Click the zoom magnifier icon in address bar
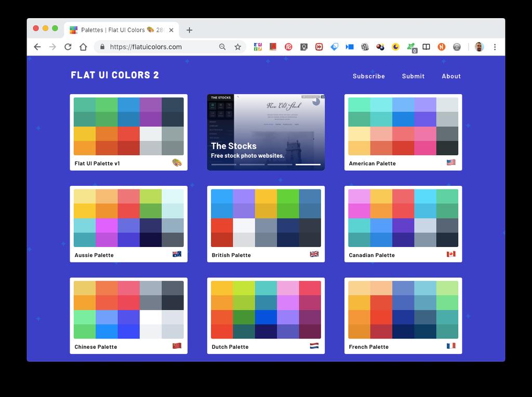Screen dimensions: 532x397 click(222, 47)
